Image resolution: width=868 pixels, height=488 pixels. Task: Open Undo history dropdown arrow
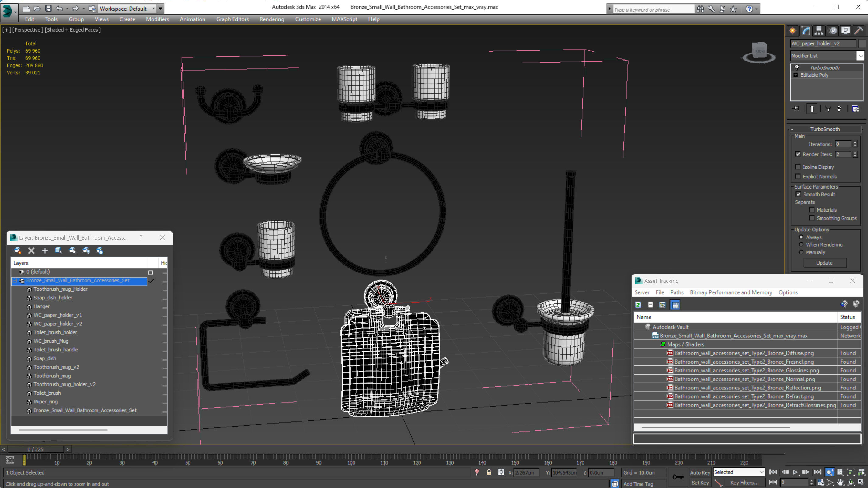[68, 9]
